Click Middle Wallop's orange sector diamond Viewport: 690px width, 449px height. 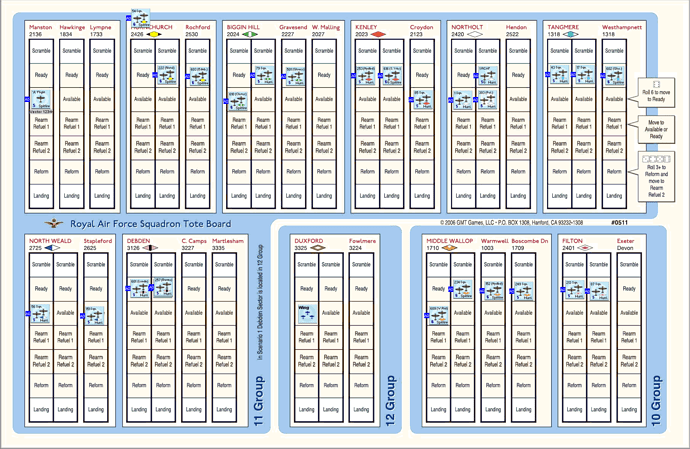pos(449,248)
